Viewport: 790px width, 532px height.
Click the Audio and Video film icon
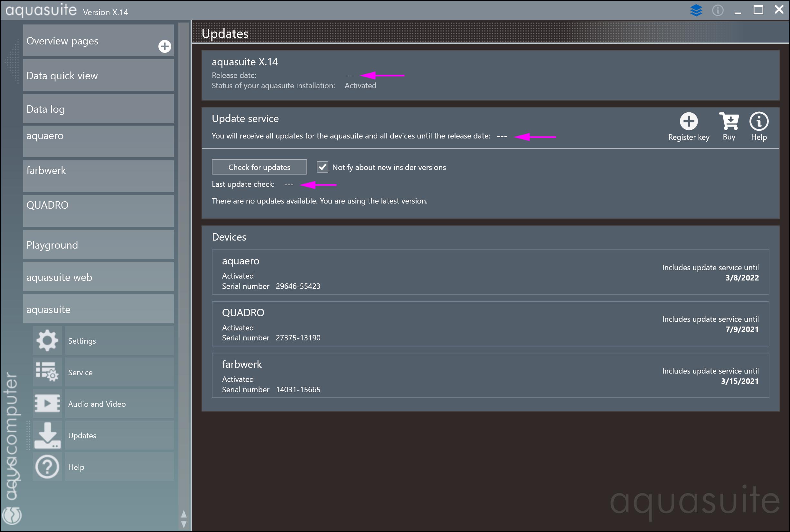47,404
